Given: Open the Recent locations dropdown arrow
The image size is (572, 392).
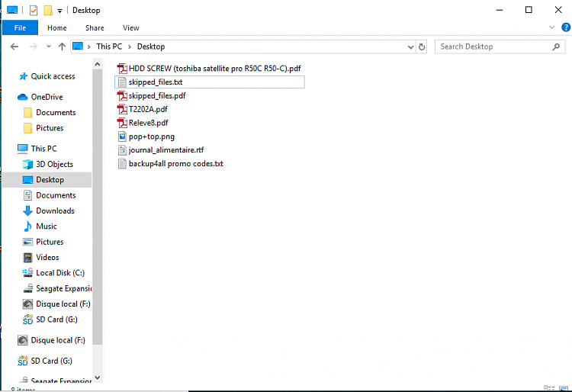Looking at the screenshot, I should [49, 47].
